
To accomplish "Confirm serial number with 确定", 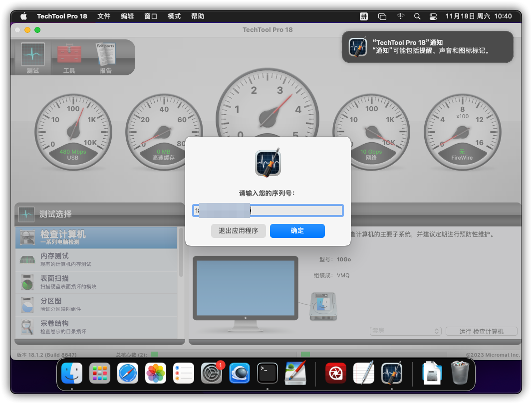I will (x=297, y=230).
